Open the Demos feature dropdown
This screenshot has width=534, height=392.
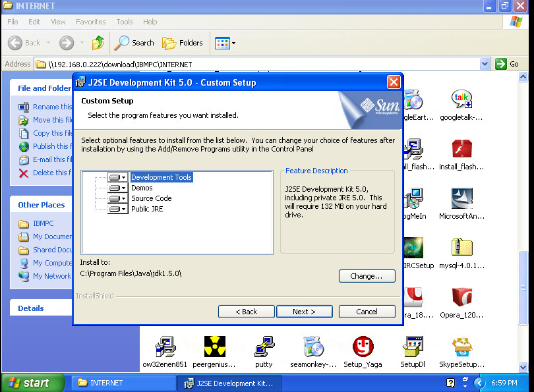coord(118,188)
